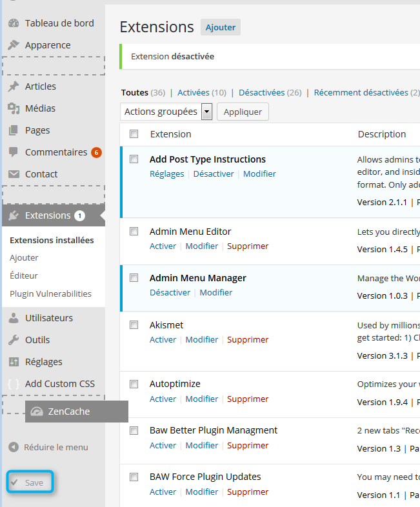Check the Baw Better Plugin Managment checkbox
This screenshot has height=507, width=420.
[x=134, y=430]
